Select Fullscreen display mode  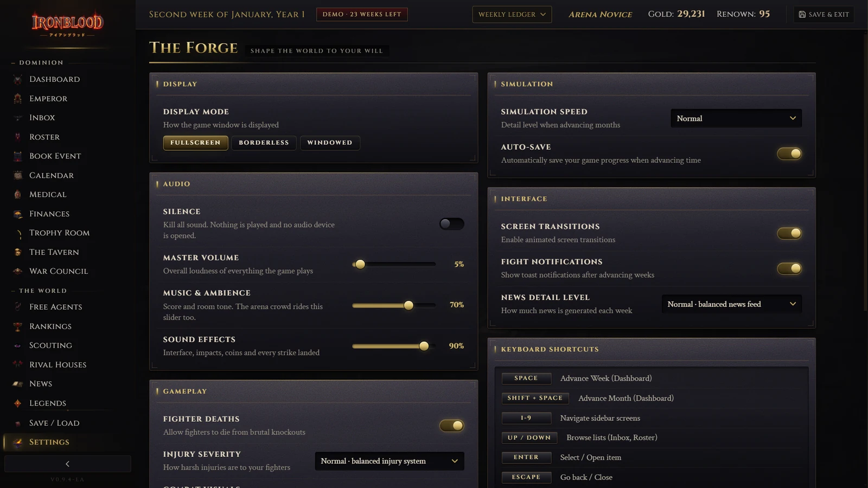(x=195, y=143)
